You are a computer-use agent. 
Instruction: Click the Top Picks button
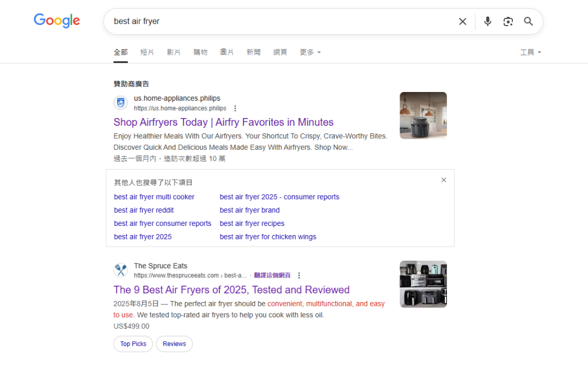[133, 344]
